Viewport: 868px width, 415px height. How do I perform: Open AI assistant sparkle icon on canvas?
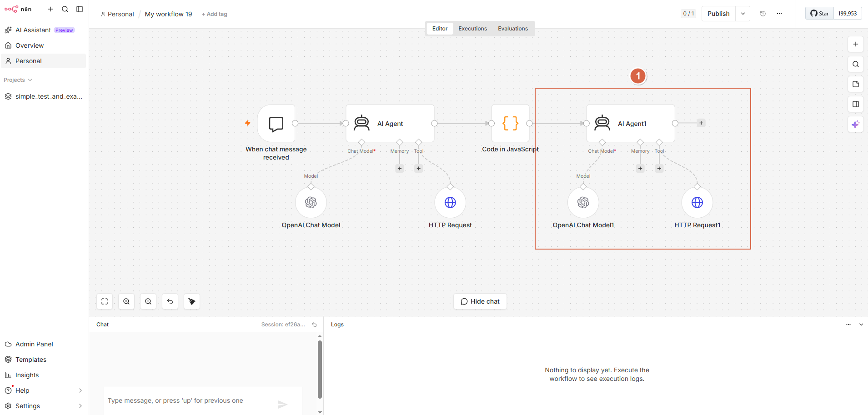pyautogui.click(x=856, y=124)
